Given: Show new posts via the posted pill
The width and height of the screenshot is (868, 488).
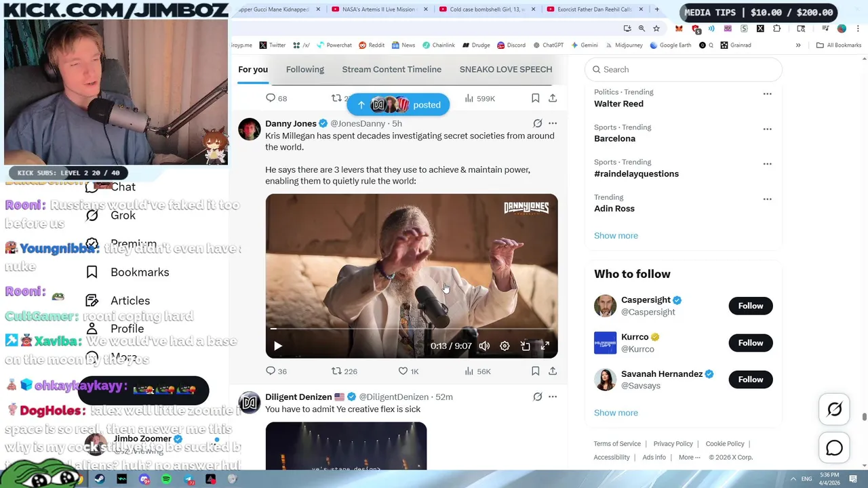Looking at the screenshot, I should pos(398,105).
